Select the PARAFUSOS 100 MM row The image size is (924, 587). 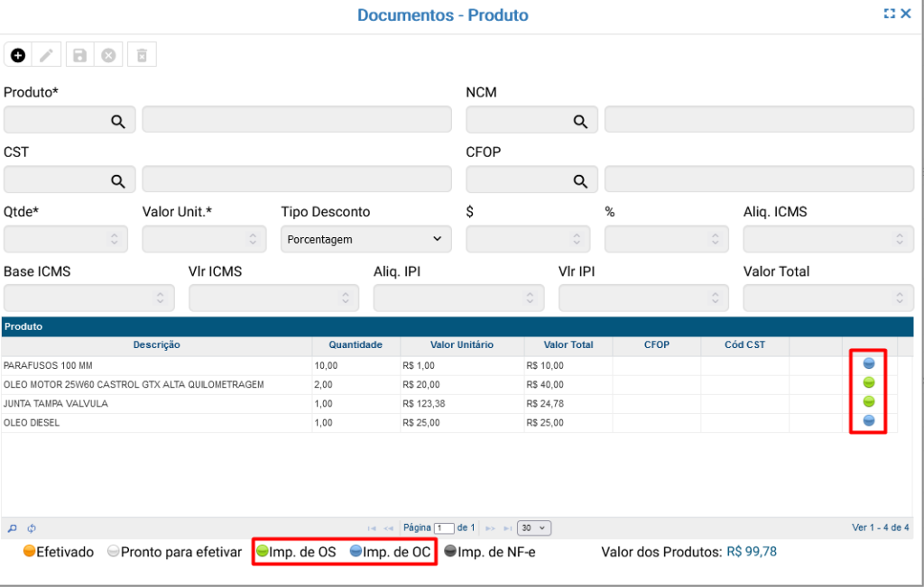click(x=156, y=365)
